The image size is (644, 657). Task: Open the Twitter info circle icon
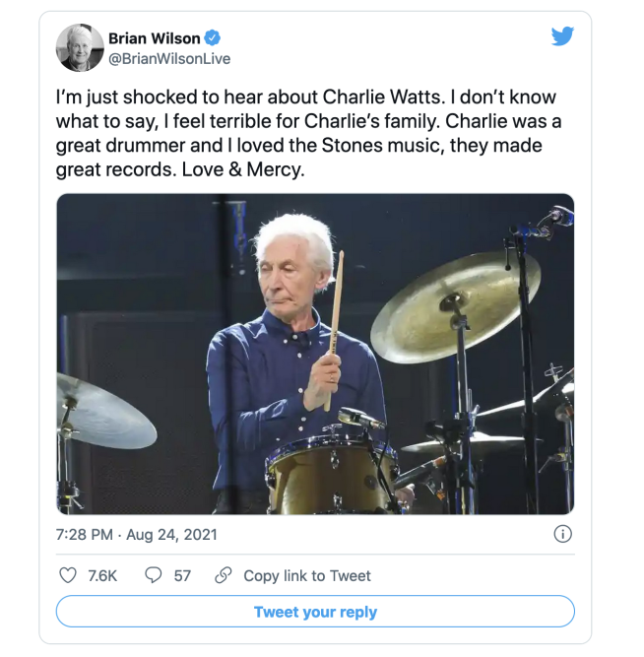point(562,534)
